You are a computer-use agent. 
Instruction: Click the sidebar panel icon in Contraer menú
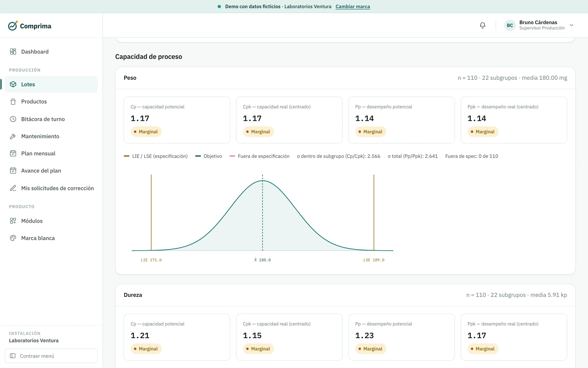point(13,356)
